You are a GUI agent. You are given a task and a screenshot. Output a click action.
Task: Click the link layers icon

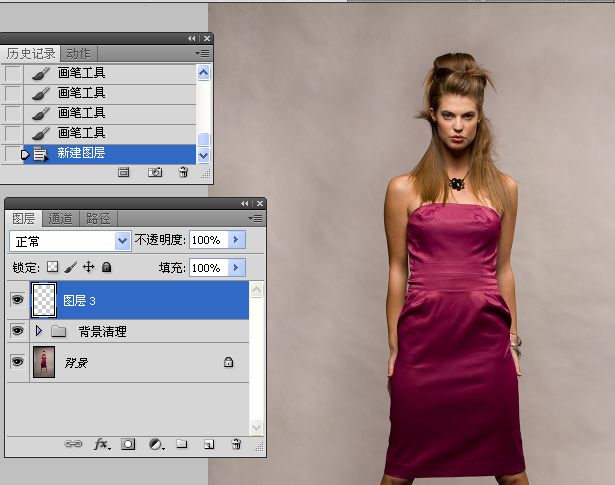73,444
